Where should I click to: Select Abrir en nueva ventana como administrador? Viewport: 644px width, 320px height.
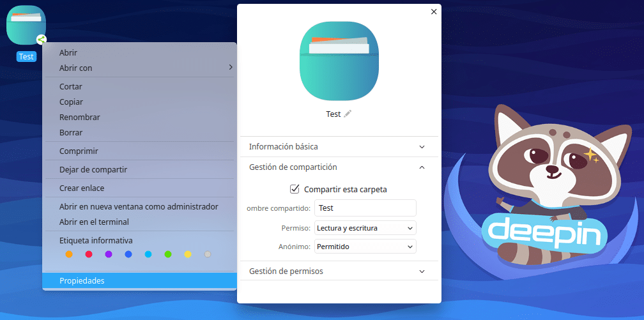[140, 206]
